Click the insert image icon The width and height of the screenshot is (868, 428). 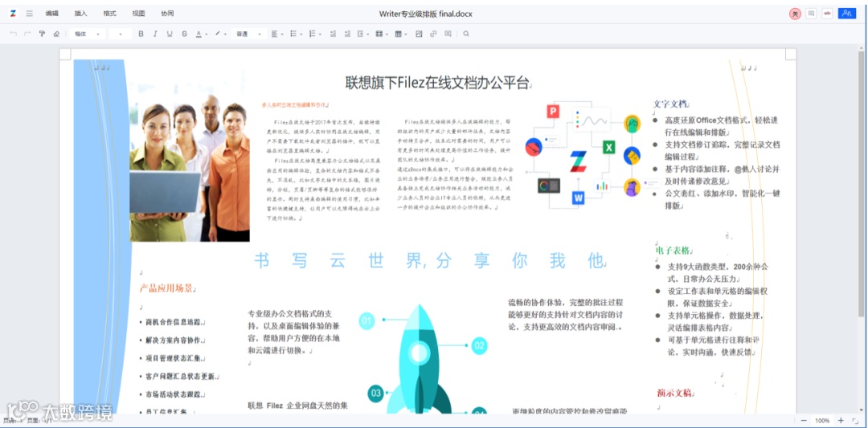pos(419,34)
